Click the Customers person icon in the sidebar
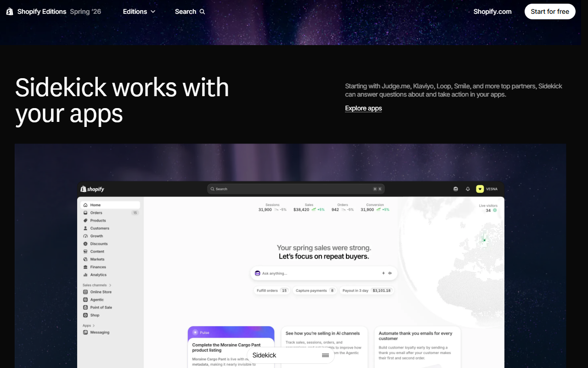 pos(85,228)
